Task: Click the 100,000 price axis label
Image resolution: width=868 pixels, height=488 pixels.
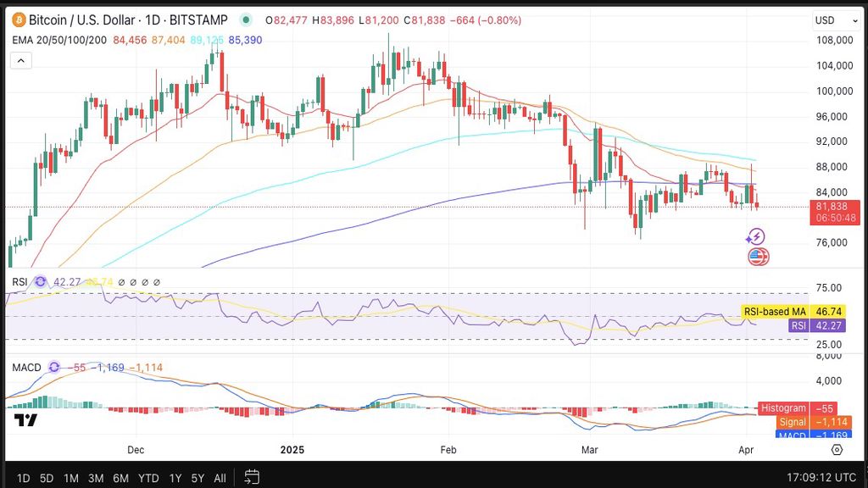Action: 834,91
